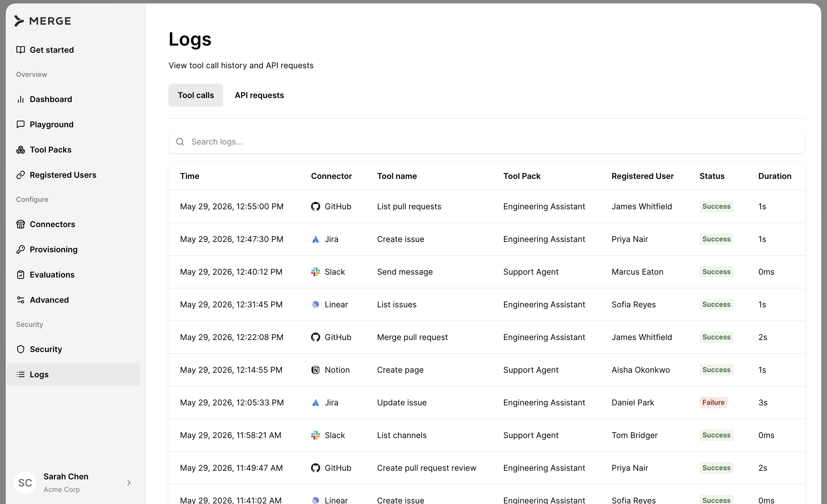Click Marcus Eaton registered user cell
The width and height of the screenshot is (827, 504).
tap(637, 272)
